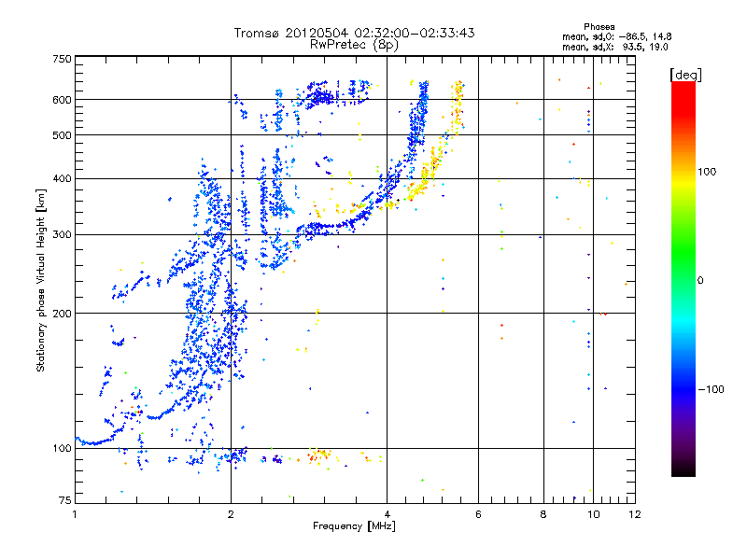Click the x-axis tick label '10'

[x=594, y=514]
